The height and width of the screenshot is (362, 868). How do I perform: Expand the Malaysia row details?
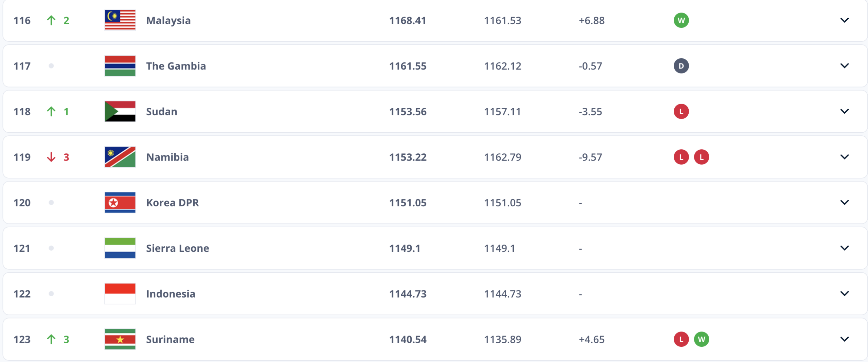coord(844,20)
